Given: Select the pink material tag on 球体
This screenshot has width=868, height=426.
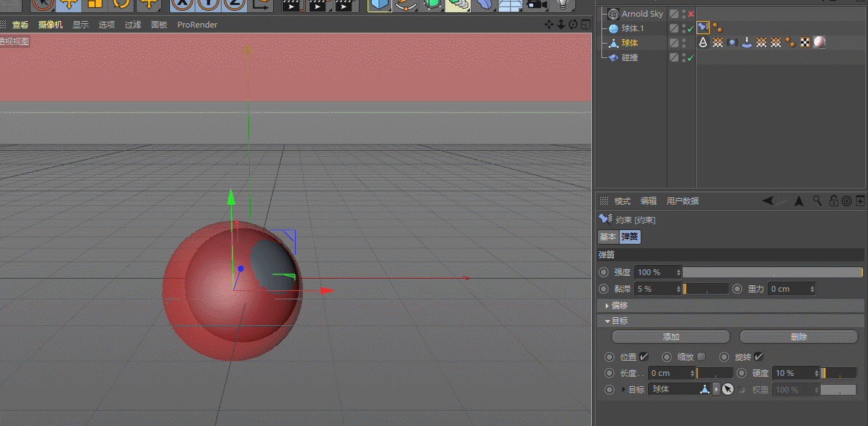Looking at the screenshot, I should click(819, 43).
